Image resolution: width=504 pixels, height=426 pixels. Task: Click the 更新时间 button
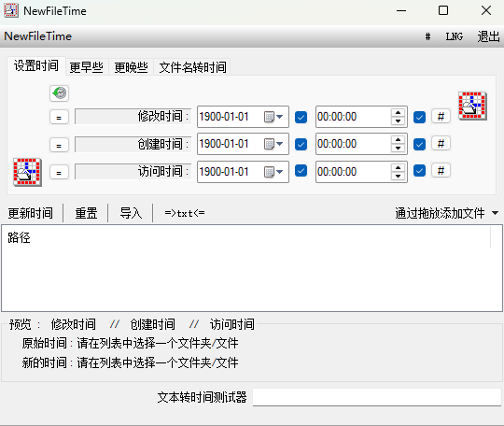pyautogui.click(x=31, y=213)
